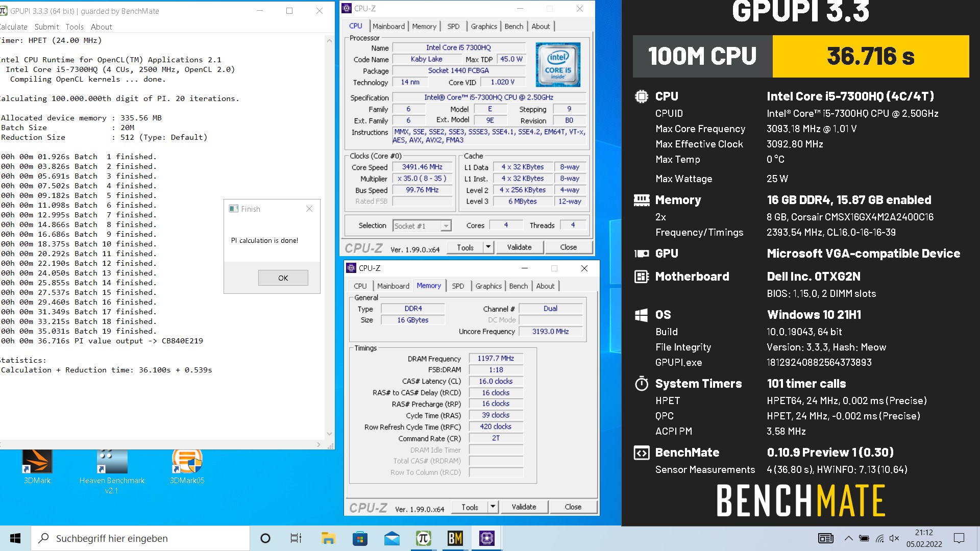This screenshot has width=980, height=551.
Task: Show hidden system tray icons
Action: [848, 538]
